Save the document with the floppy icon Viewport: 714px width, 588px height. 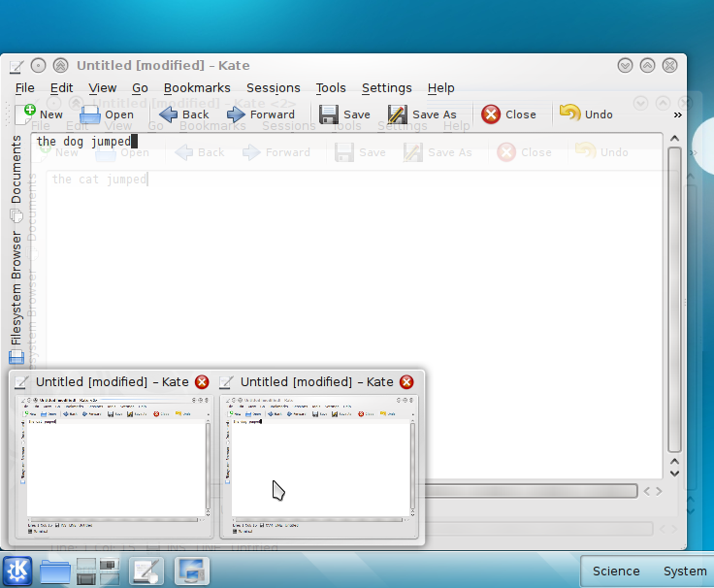click(x=328, y=114)
